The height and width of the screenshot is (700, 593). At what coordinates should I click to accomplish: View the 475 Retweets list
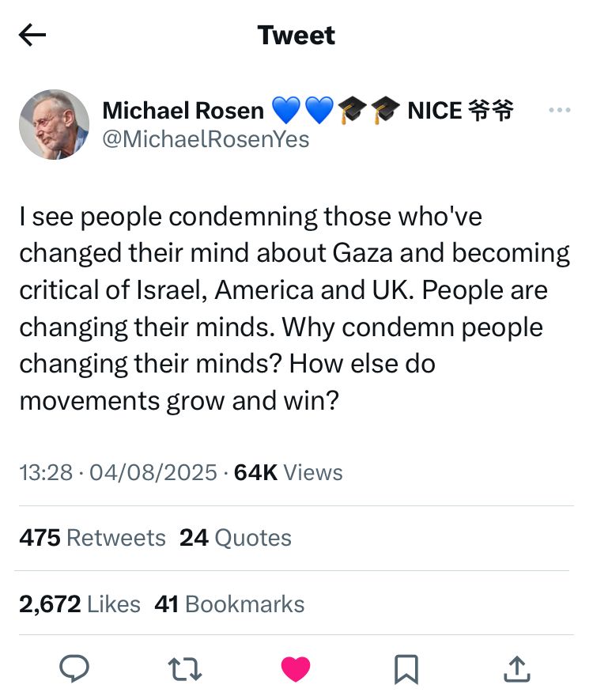[x=93, y=538]
